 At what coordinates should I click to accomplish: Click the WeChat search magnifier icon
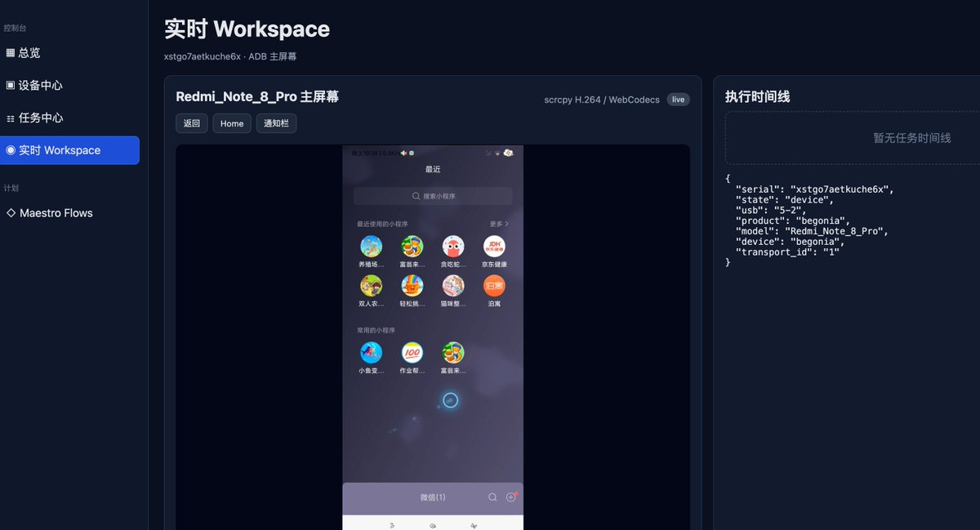pyautogui.click(x=492, y=497)
